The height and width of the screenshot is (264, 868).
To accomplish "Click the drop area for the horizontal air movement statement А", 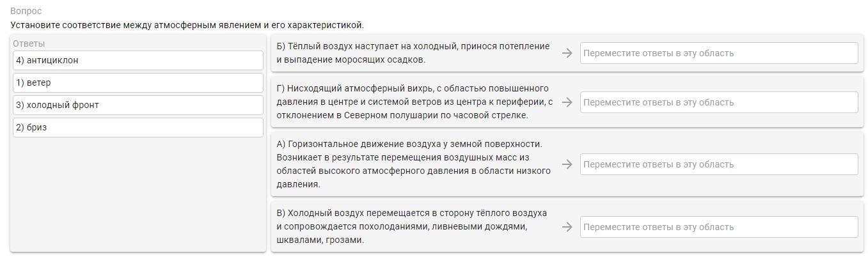I will (719, 164).
